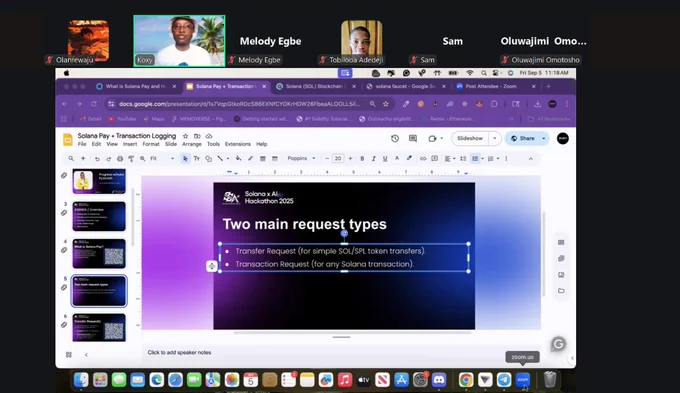This screenshot has width=680, height=393.
Task: Click the Insert link icon
Action: 423,159
